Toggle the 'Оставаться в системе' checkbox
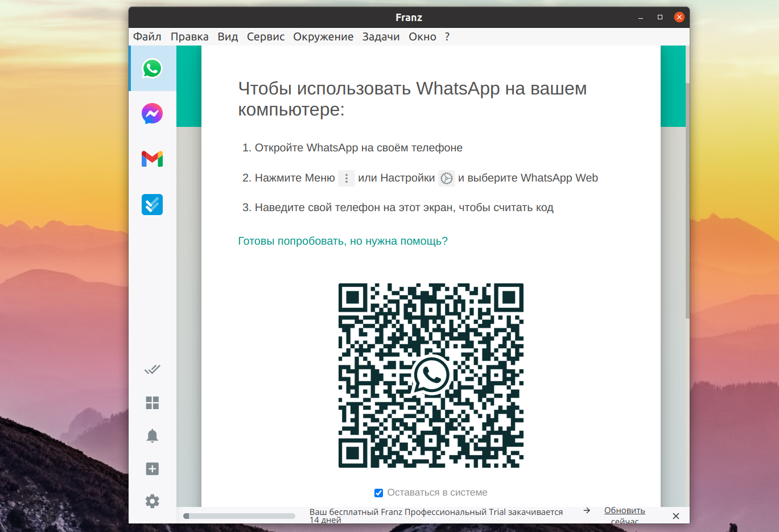Viewport: 779px width, 532px height. click(378, 493)
